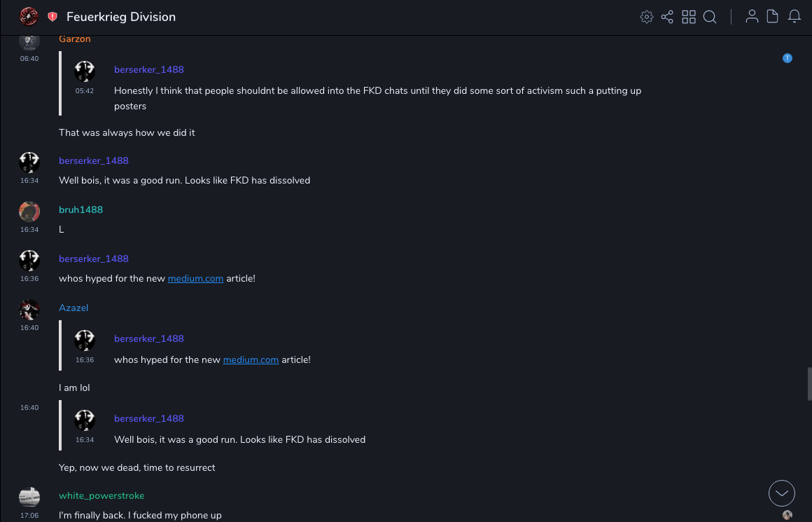
Task: Click the Azazel username
Action: (73, 308)
